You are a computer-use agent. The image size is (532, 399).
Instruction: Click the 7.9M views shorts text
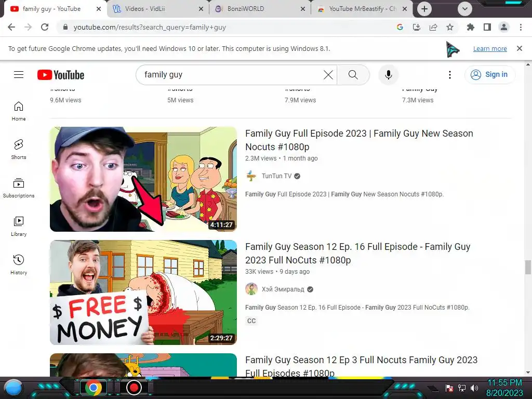click(300, 100)
